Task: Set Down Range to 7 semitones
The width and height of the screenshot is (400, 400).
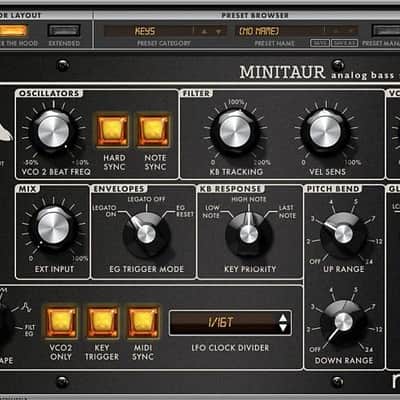Action: coord(373,307)
